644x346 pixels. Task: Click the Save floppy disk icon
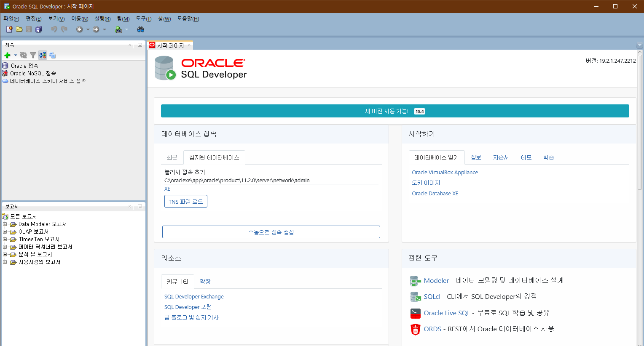point(29,29)
